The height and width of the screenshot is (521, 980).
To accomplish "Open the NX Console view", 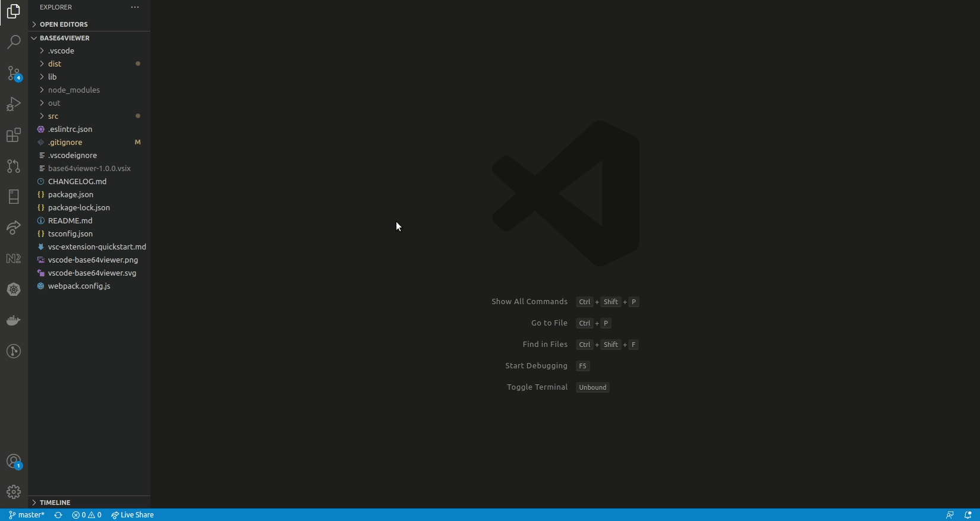I will (14, 258).
